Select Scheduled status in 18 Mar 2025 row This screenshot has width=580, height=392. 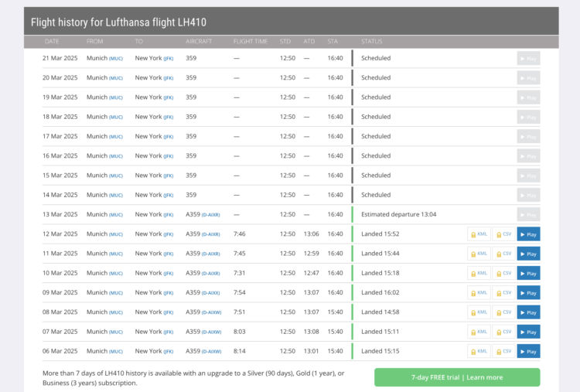pos(376,117)
